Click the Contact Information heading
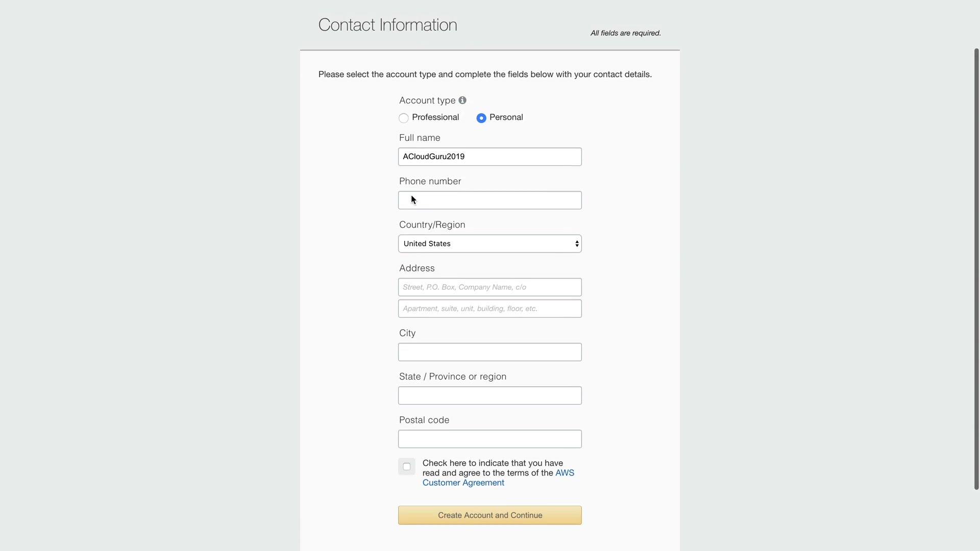The image size is (980, 551). [387, 25]
